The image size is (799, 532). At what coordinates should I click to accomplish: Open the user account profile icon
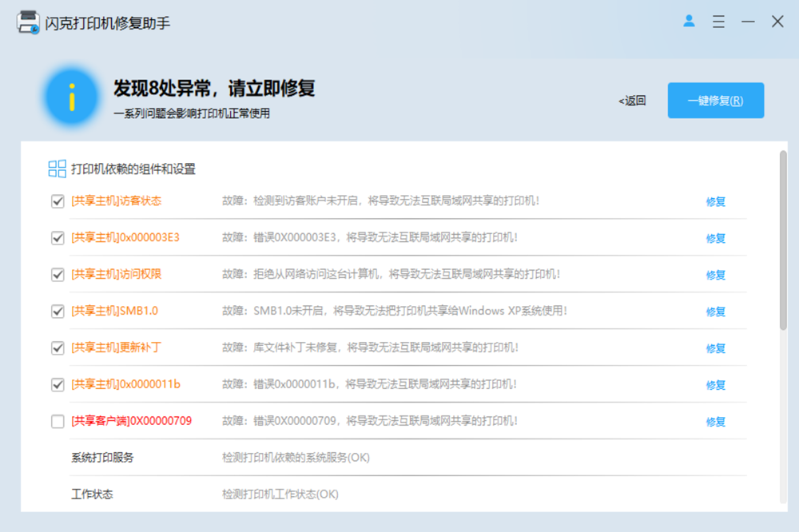(689, 22)
